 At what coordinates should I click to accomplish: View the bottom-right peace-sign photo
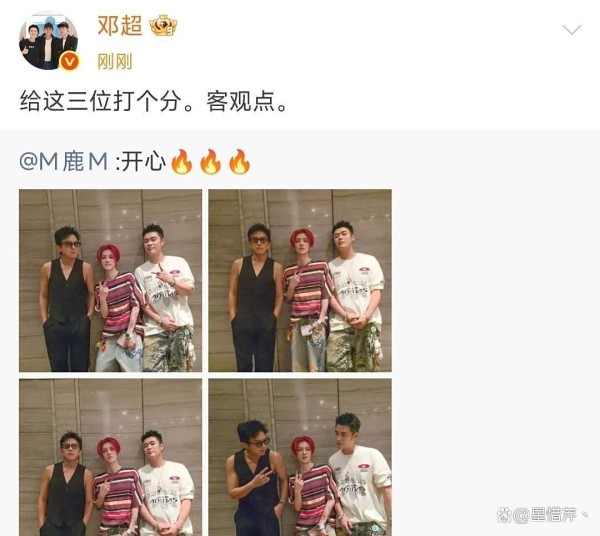[x=300, y=457]
